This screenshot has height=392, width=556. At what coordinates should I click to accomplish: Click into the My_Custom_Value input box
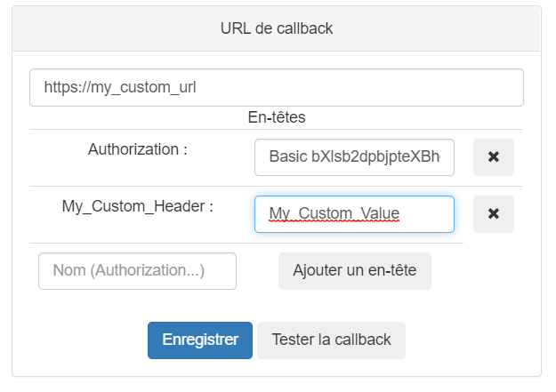(x=353, y=214)
